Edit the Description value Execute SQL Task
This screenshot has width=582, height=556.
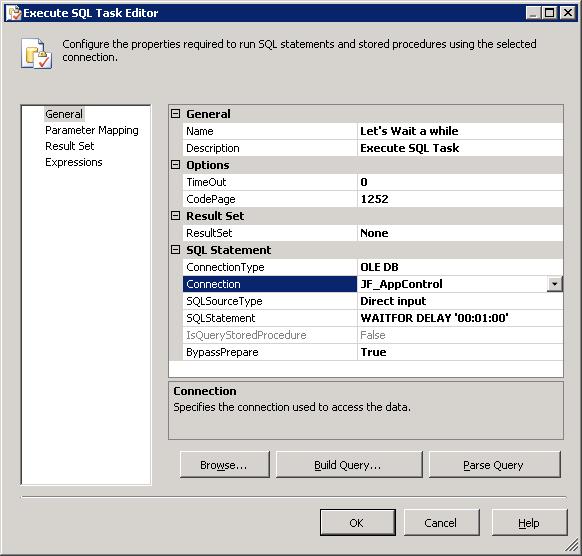[460, 148]
